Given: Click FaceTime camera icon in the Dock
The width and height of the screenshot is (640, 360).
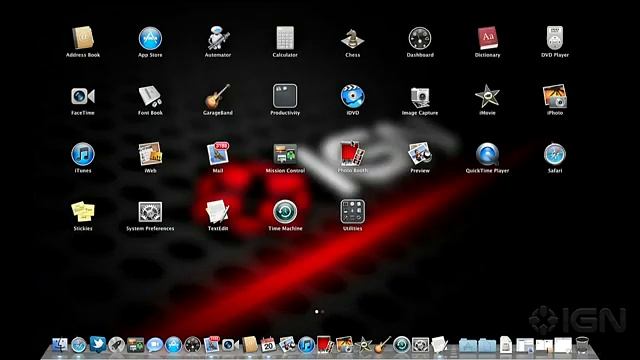Looking at the screenshot, I should click(231, 345).
